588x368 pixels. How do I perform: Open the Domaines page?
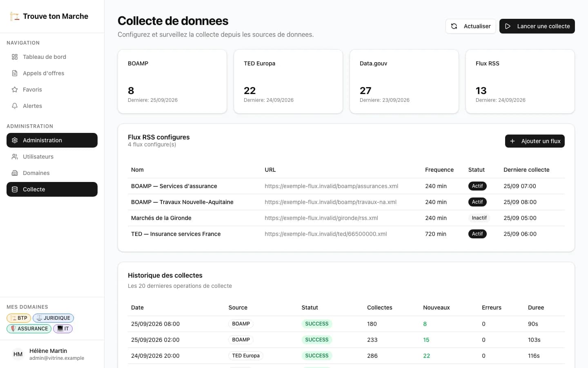(x=52, y=173)
